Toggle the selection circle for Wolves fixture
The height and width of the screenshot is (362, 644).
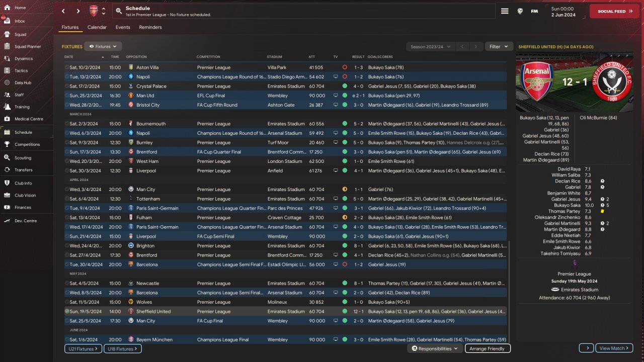[x=67, y=302]
